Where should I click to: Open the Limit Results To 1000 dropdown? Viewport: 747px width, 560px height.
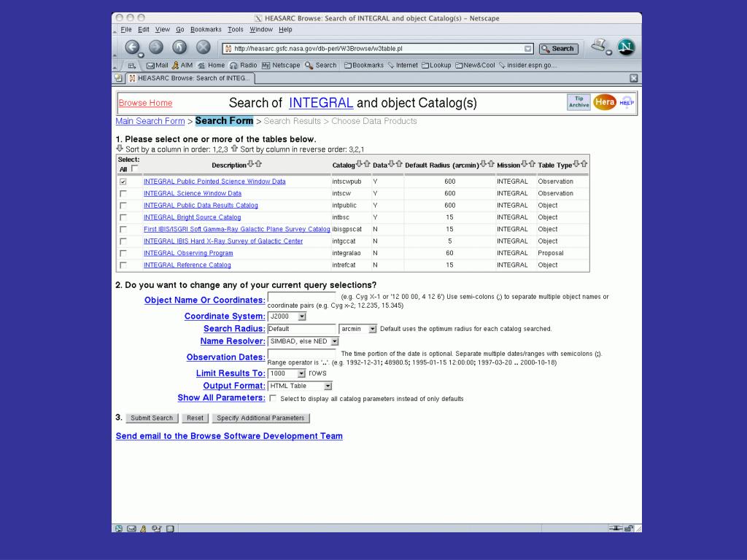click(287, 373)
